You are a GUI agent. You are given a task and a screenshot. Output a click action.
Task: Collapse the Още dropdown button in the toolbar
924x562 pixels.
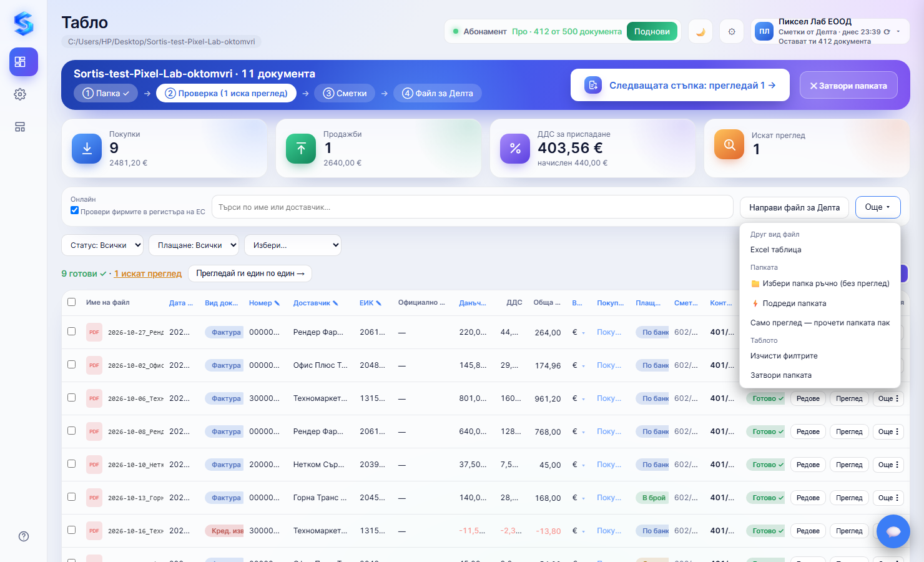(878, 207)
